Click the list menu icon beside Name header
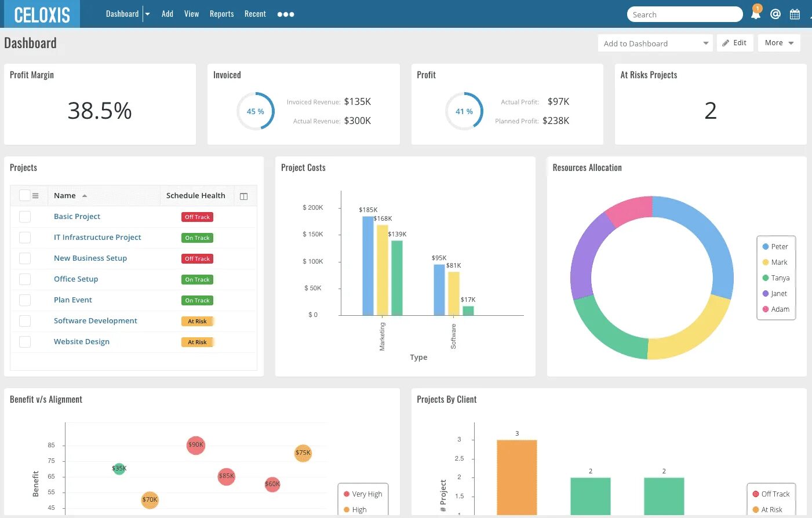Viewport: 812px width, 518px height. coord(35,196)
